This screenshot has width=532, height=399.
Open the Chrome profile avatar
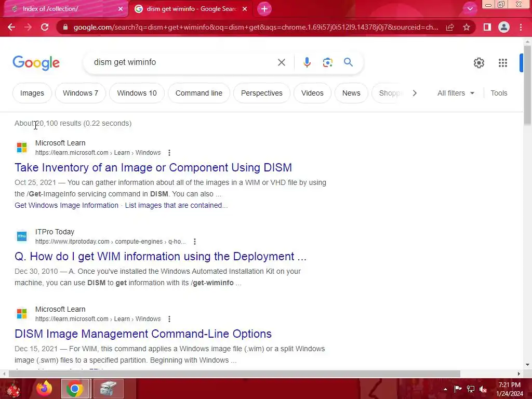504,27
